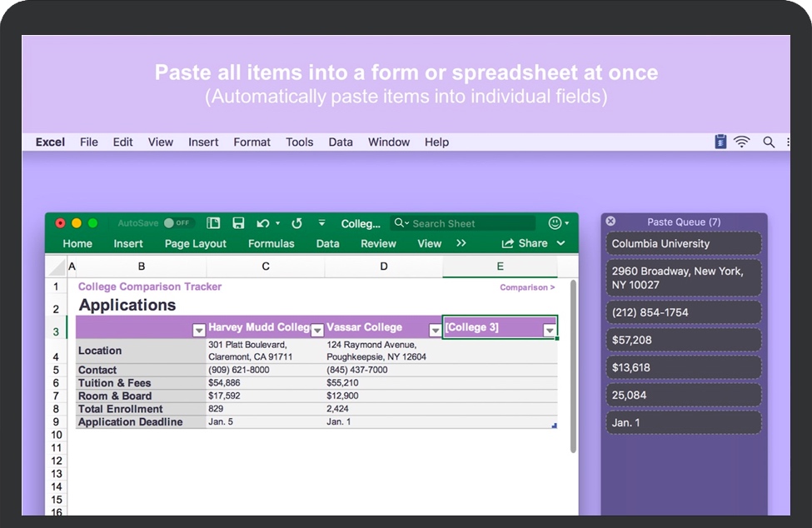Screen dimensions: 812x528
Task: Open Spotlight search magnifier icon
Action: pos(769,142)
